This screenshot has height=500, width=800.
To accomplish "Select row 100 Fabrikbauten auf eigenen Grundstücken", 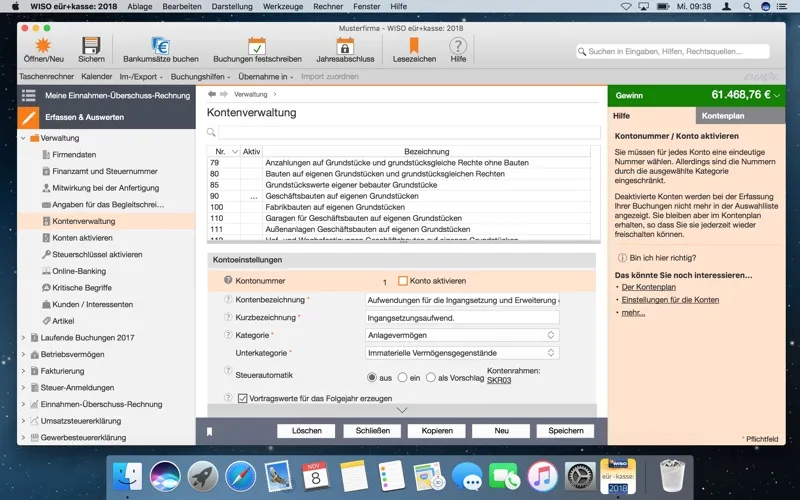I will (x=399, y=207).
